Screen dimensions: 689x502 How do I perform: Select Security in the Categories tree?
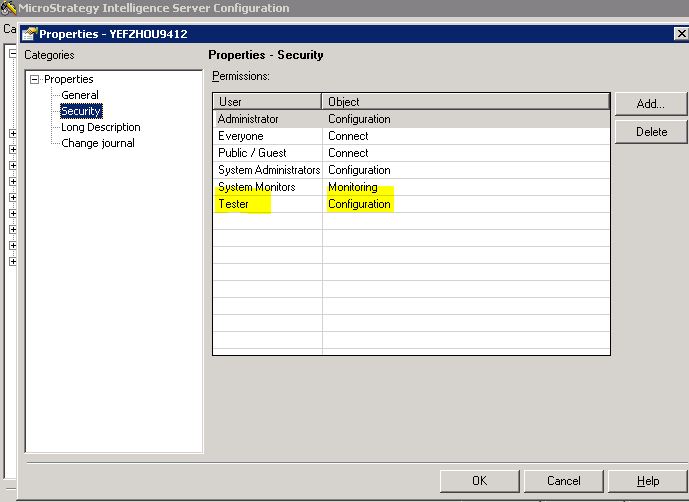click(81, 111)
